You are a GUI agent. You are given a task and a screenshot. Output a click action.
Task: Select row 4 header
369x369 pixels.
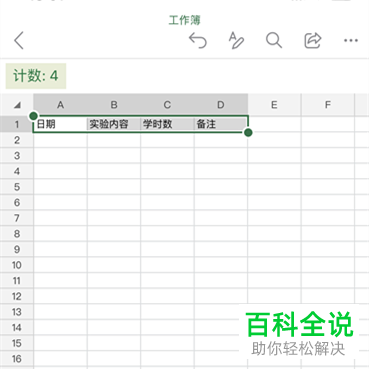point(17,171)
